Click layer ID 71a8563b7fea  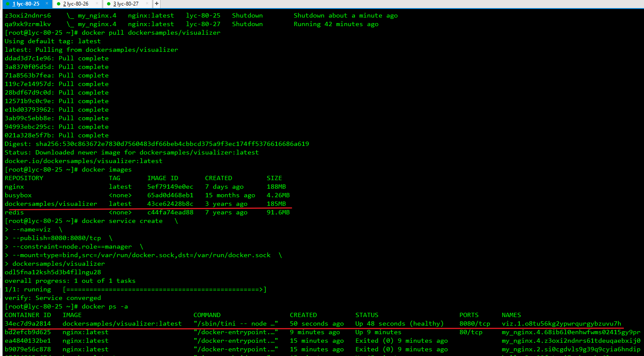pos(28,75)
